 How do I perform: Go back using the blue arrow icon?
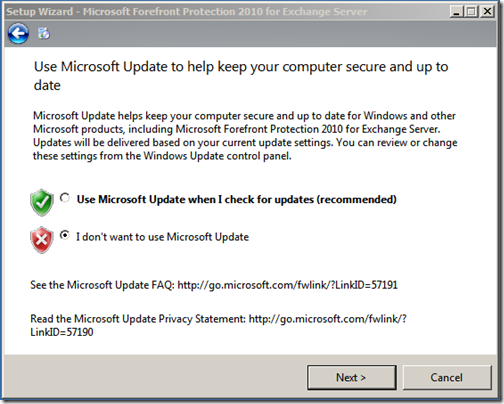pyautogui.click(x=18, y=33)
